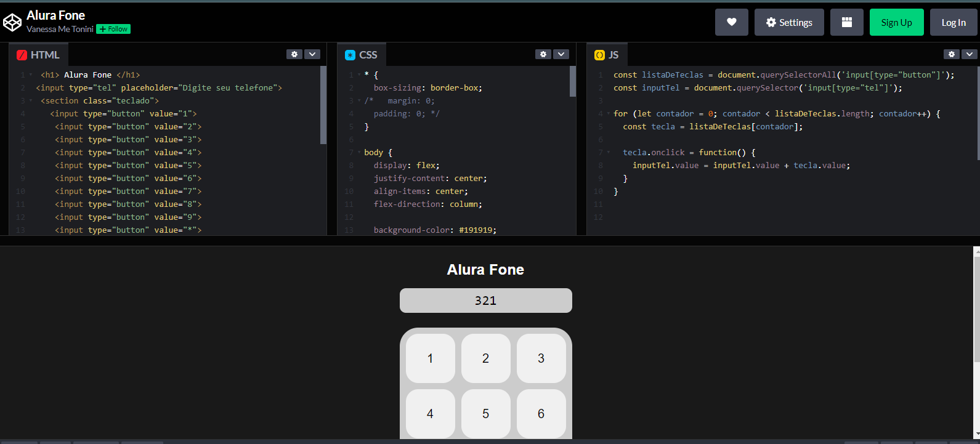Open the change view layout icon
980x444 pixels.
[x=847, y=22]
